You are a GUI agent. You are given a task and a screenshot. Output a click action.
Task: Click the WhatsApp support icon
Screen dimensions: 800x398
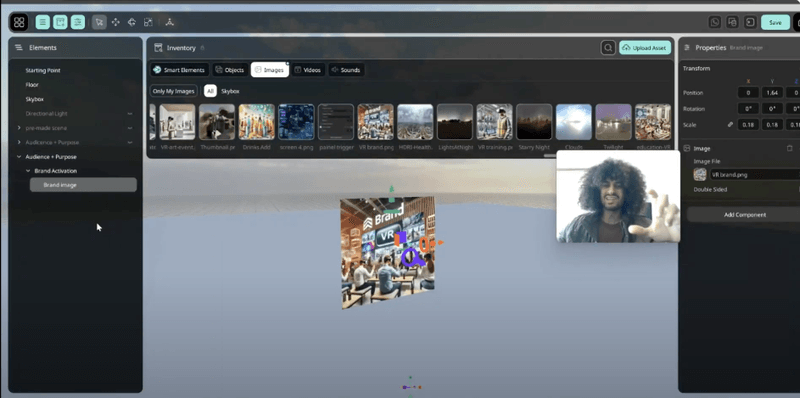tap(715, 22)
